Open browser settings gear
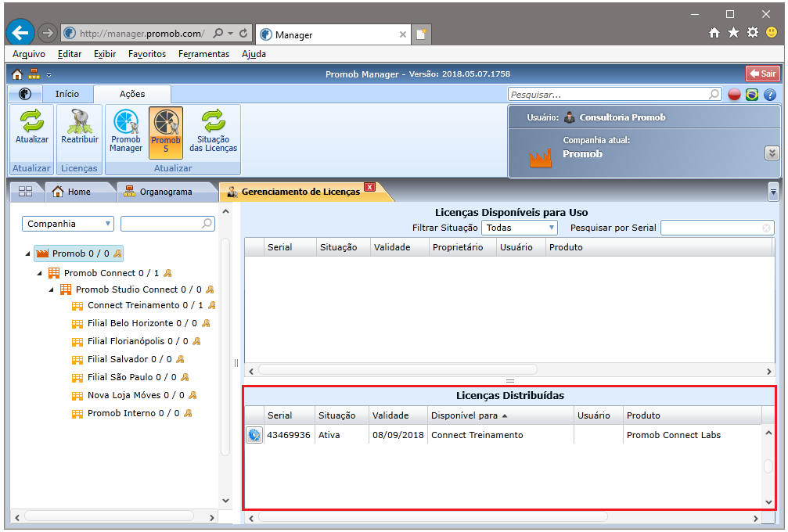This screenshot has height=532, width=788. [x=752, y=33]
